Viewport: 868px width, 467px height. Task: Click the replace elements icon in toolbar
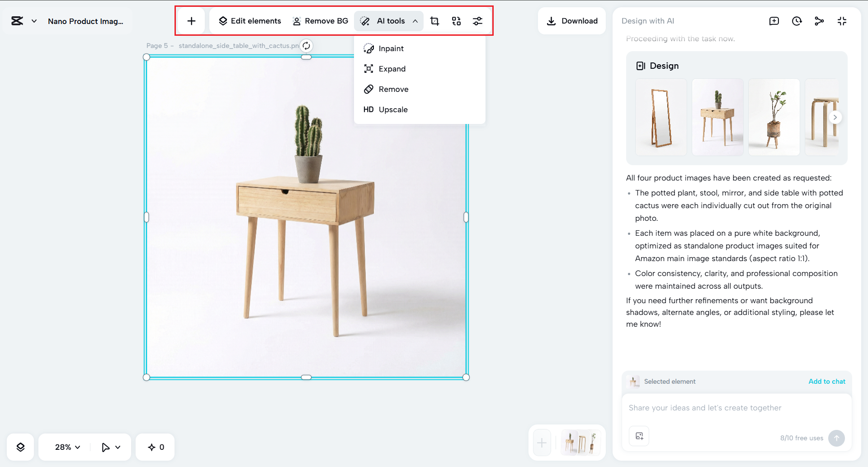(456, 21)
